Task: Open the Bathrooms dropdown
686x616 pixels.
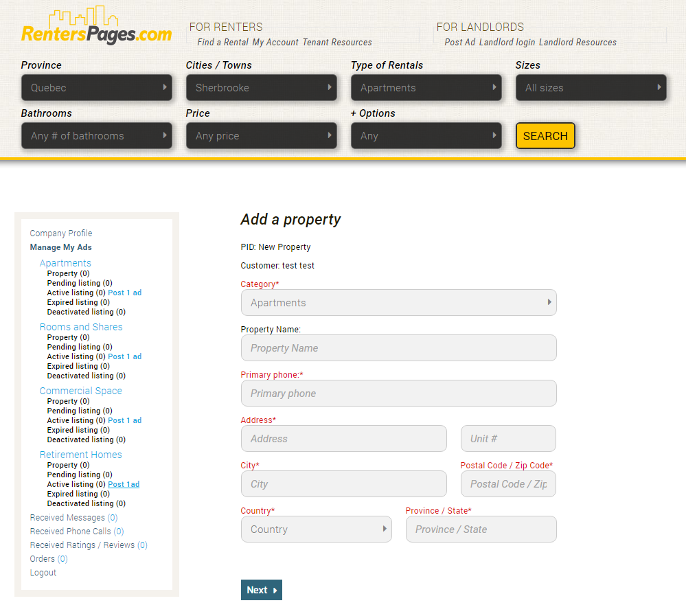Action: pyautogui.click(x=97, y=135)
